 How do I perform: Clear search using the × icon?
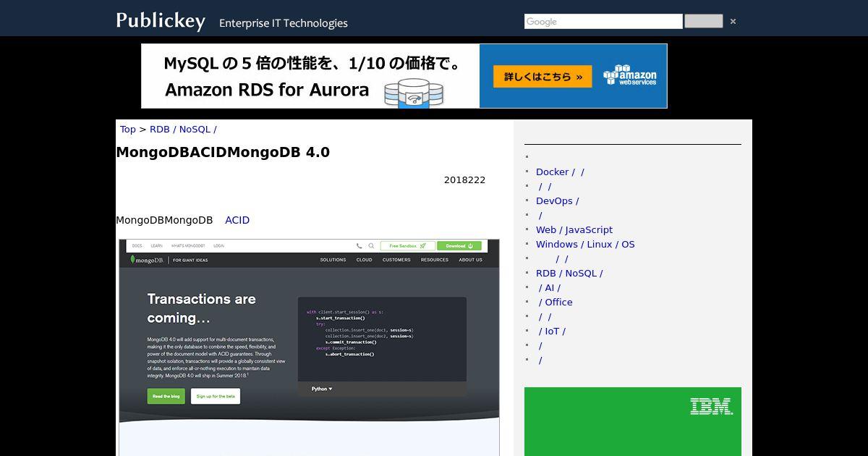(x=733, y=22)
